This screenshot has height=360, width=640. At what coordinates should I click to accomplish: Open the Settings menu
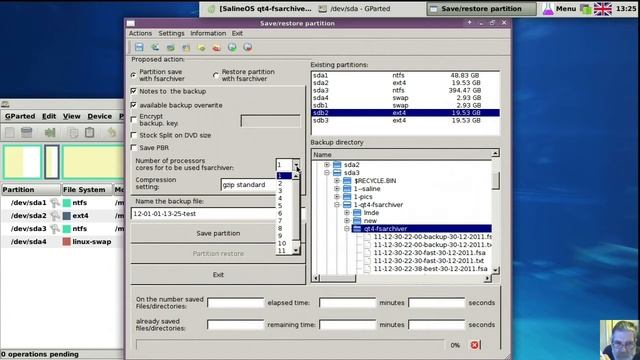coord(171,33)
